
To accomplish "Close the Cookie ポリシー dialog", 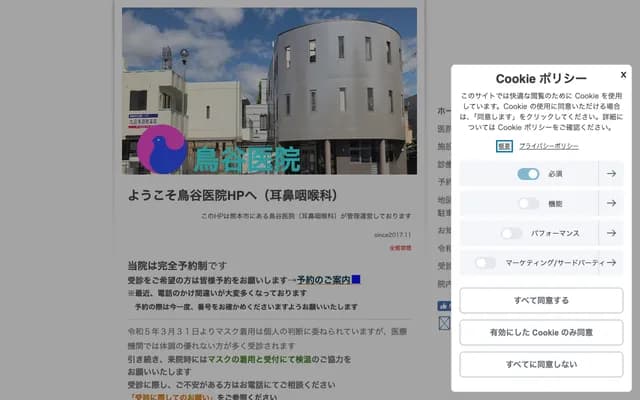I will point(623,75).
